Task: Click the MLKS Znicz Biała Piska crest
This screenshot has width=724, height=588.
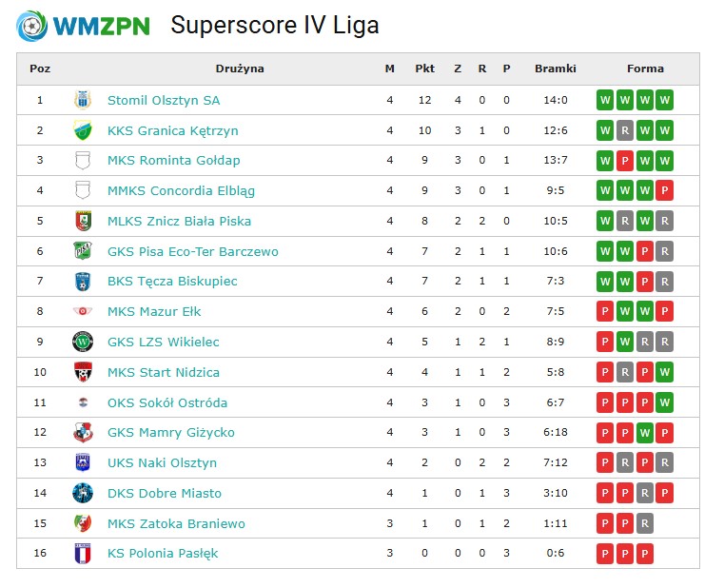Action: point(83,221)
